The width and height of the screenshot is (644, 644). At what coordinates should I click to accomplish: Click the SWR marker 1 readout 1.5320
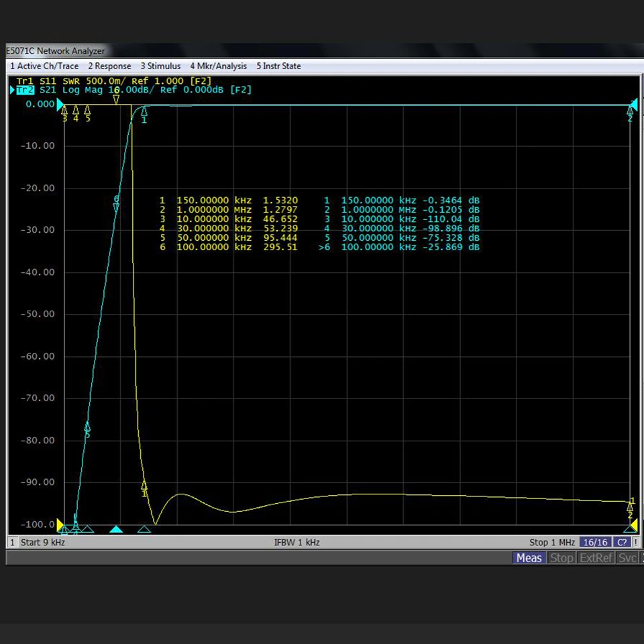(x=280, y=201)
